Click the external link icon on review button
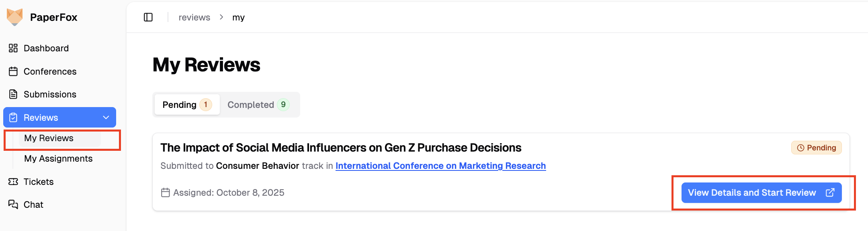Viewport: 868px width, 231px height. pyautogui.click(x=830, y=193)
